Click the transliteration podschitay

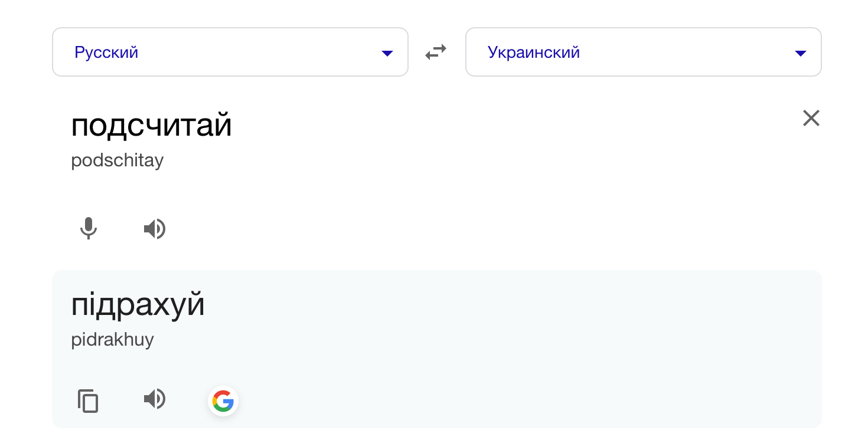(117, 160)
